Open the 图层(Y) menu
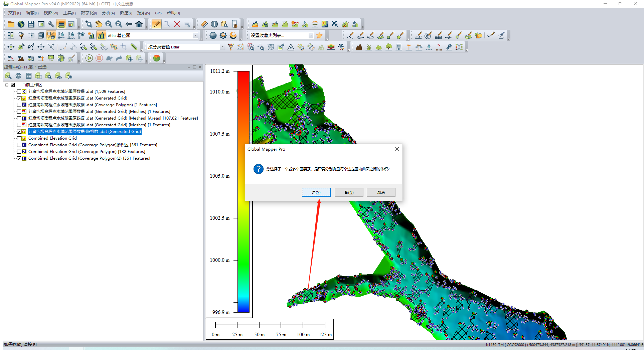Viewport: 644px width, 350px height. [x=126, y=13]
